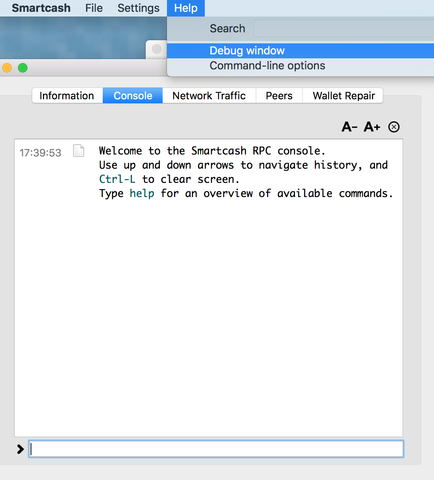434x480 pixels.
Task: Open the Smartcash application menu
Action: click(x=41, y=8)
